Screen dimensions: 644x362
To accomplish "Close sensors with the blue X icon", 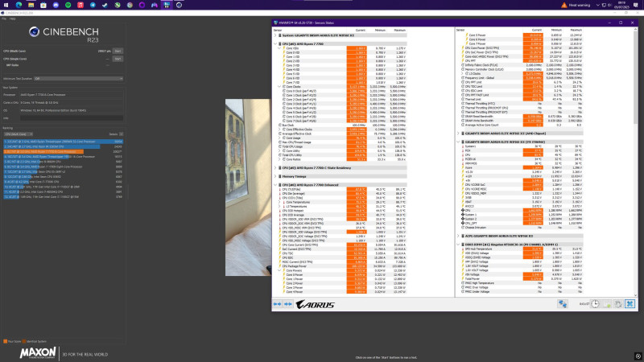I will [630, 304].
